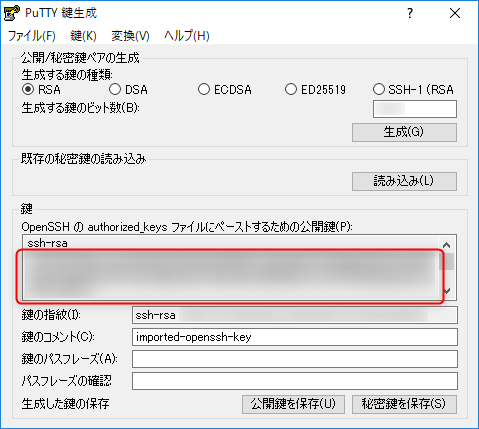
Task: Click the パスフレーズの確認 input field
Action: [295, 381]
